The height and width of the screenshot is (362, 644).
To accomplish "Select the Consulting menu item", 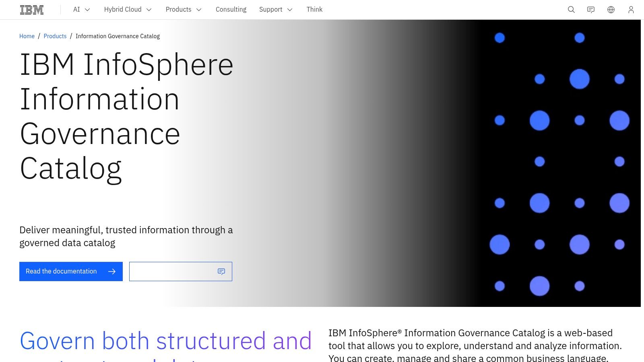I will (x=231, y=9).
